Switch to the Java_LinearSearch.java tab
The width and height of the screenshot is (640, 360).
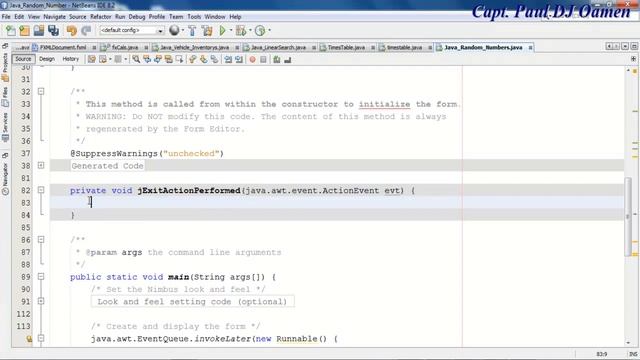coord(278,48)
